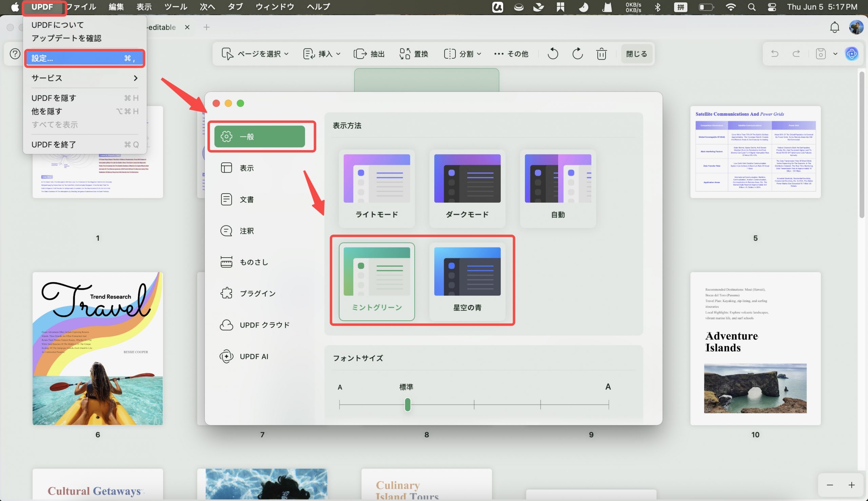Screen dimensions: 868x501
Task: Open the UPDF AI assistant icon
Action: pos(851,54)
